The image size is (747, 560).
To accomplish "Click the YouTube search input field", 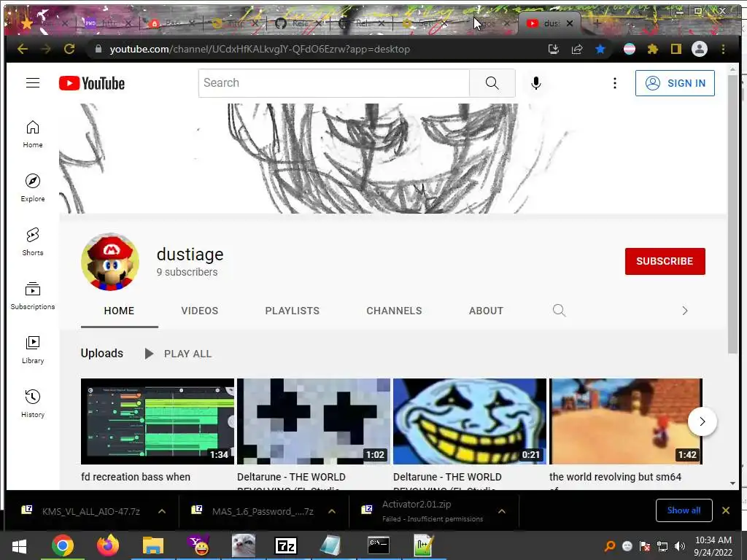I will pyautogui.click(x=334, y=83).
